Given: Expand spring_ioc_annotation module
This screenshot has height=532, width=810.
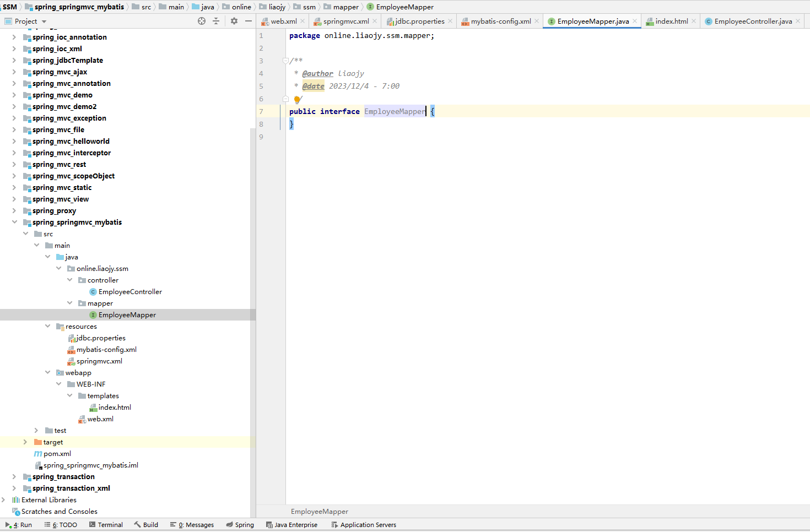Looking at the screenshot, I should point(14,37).
